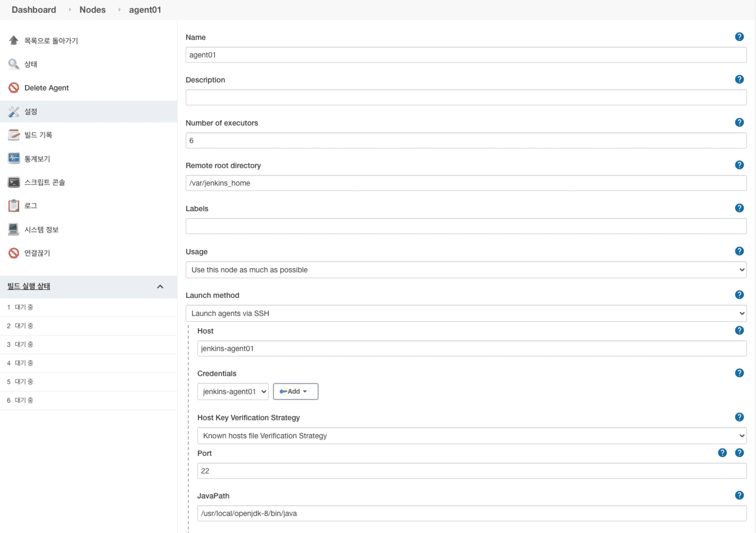Click the JavaPath input field
The height and width of the screenshot is (533, 756).
472,513
